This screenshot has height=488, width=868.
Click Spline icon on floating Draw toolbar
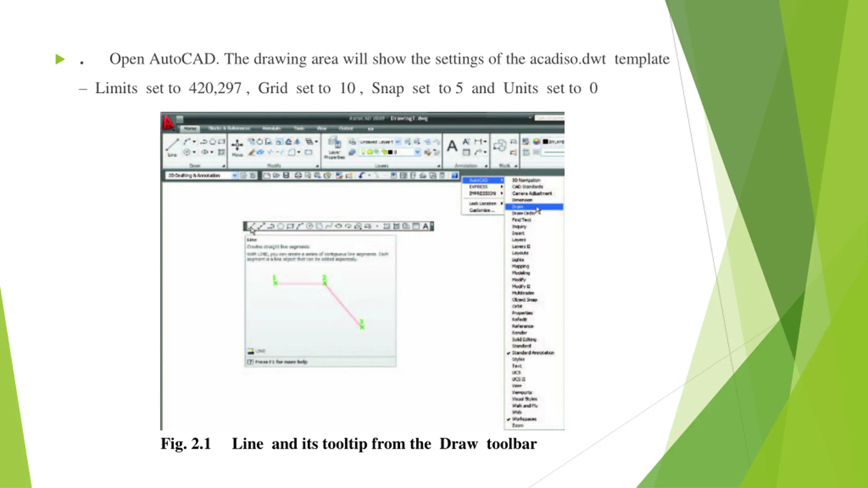[x=329, y=226]
